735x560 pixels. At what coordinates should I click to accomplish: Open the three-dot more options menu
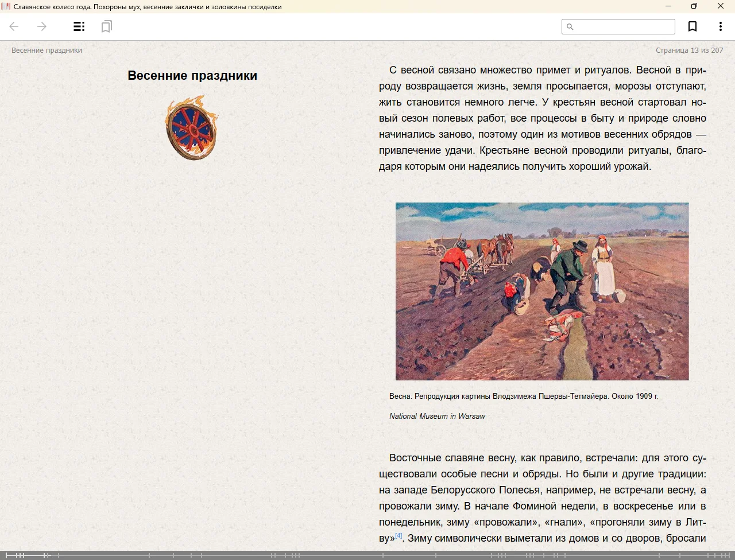[720, 26]
